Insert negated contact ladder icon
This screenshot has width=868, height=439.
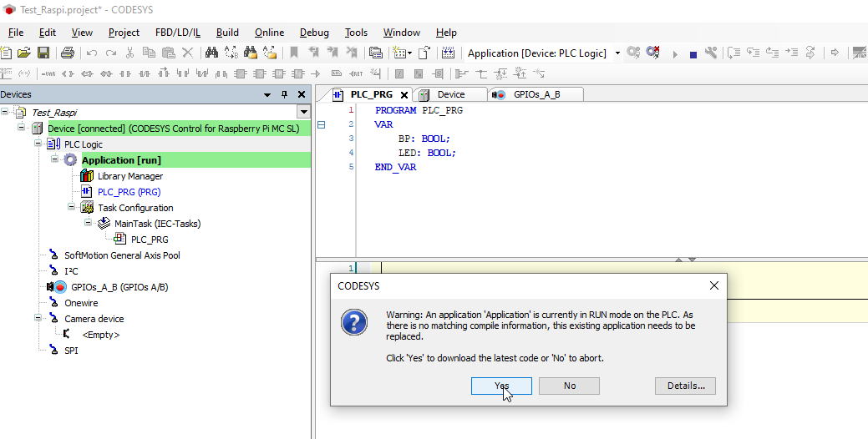(144, 73)
